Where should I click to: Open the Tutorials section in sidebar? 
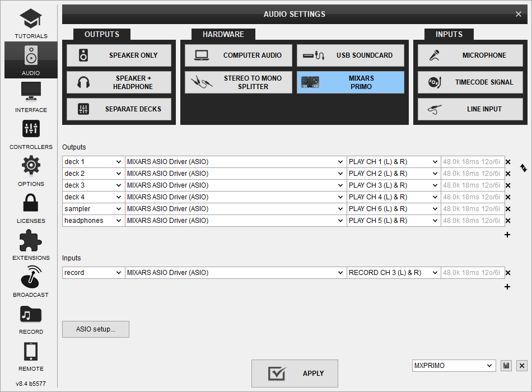(31, 23)
